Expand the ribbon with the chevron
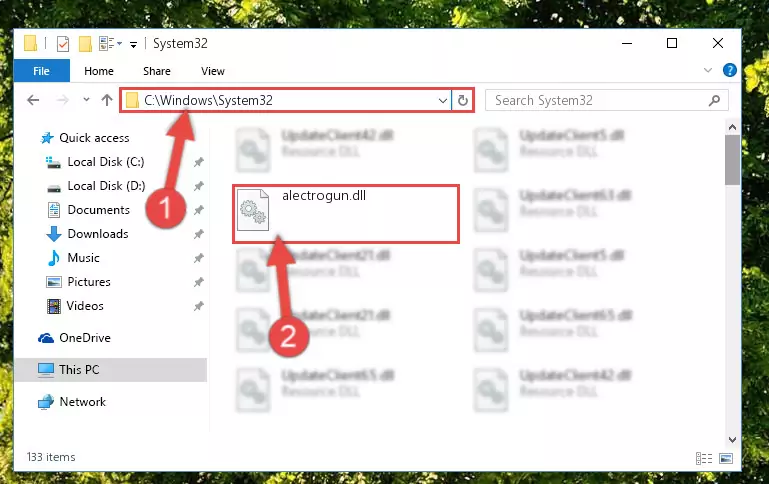This screenshot has width=769, height=484. pyautogui.click(x=708, y=70)
